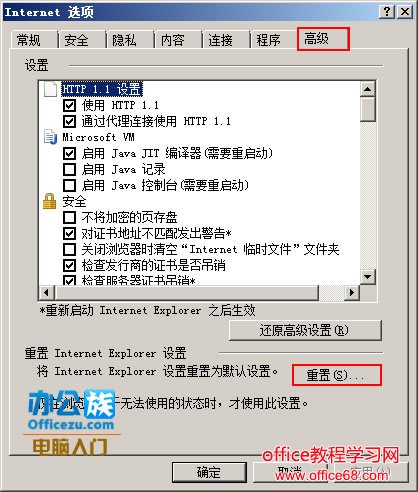Open the 连接 tab
The image size is (418, 492).
(220, 40)
